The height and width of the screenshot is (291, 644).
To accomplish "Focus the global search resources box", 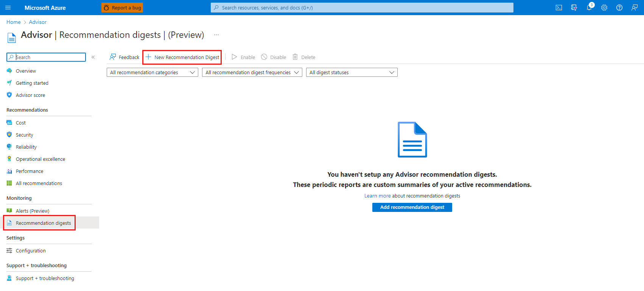I will coord(362,8).
